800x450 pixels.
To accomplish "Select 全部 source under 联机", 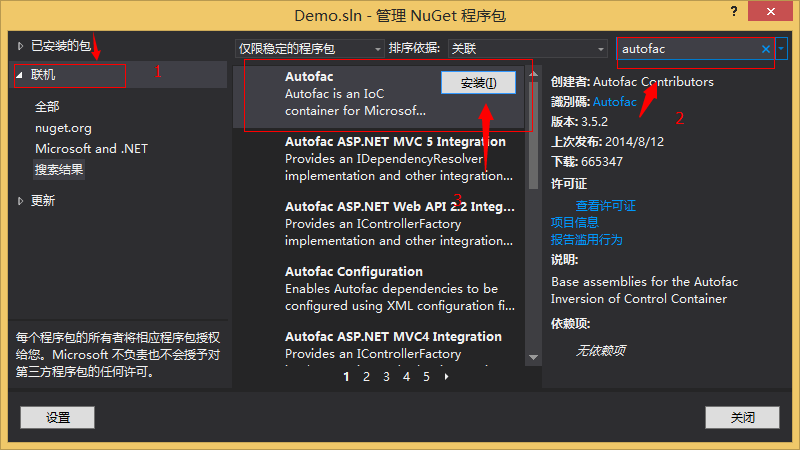I will [x=47, y=107].
